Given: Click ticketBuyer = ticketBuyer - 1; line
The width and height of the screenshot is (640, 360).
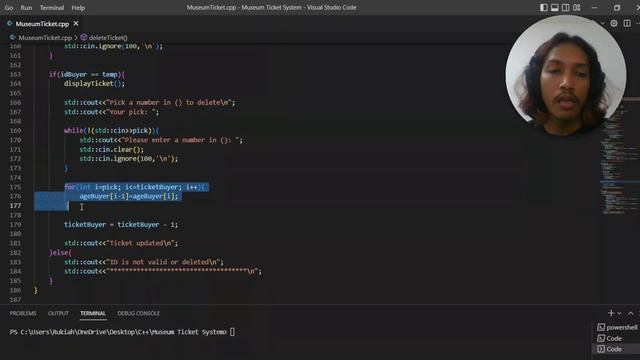Looking at the screenshot, I should pyautogui.click(x=121, y=224).
